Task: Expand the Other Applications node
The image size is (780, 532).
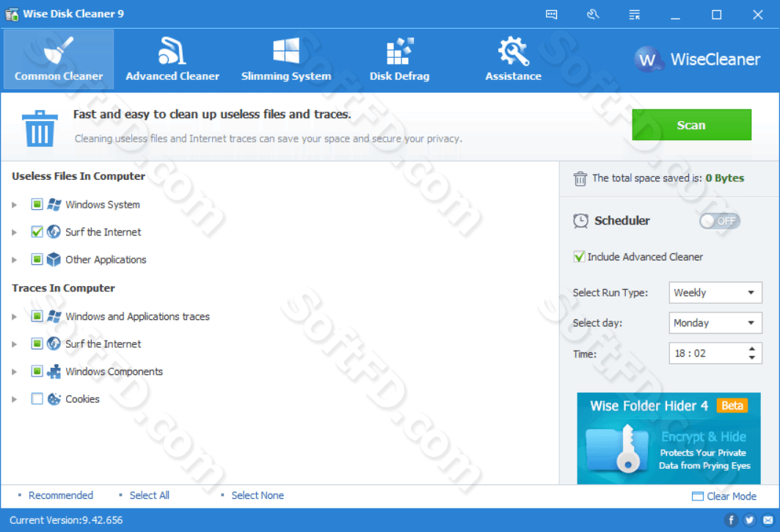Action: [x=15, y=259]
